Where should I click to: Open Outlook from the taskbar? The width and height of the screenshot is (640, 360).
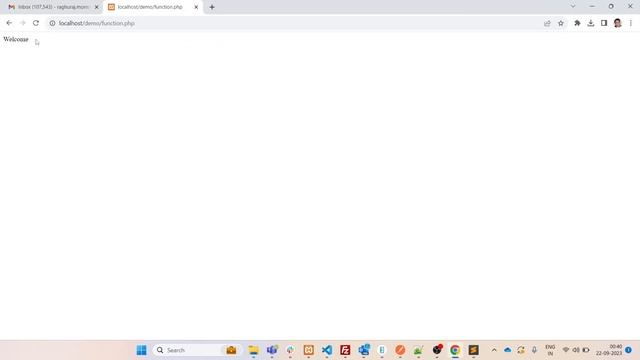click(364, 350)
